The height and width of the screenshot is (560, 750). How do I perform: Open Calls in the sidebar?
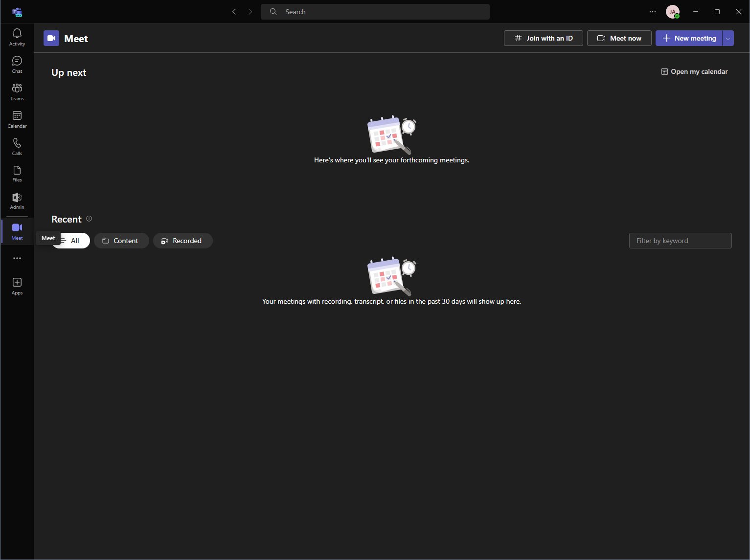[x=17, y=147]
